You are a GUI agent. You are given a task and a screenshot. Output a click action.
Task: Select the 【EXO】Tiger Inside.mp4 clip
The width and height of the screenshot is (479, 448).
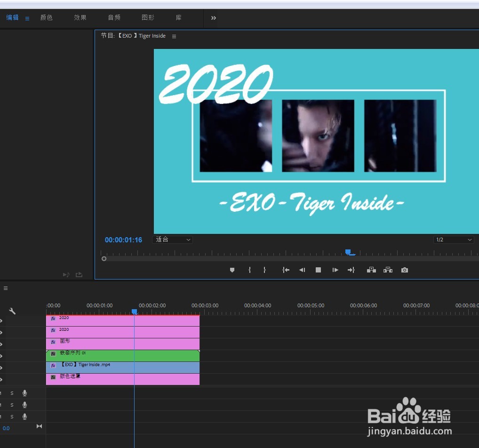click(123, 368)
